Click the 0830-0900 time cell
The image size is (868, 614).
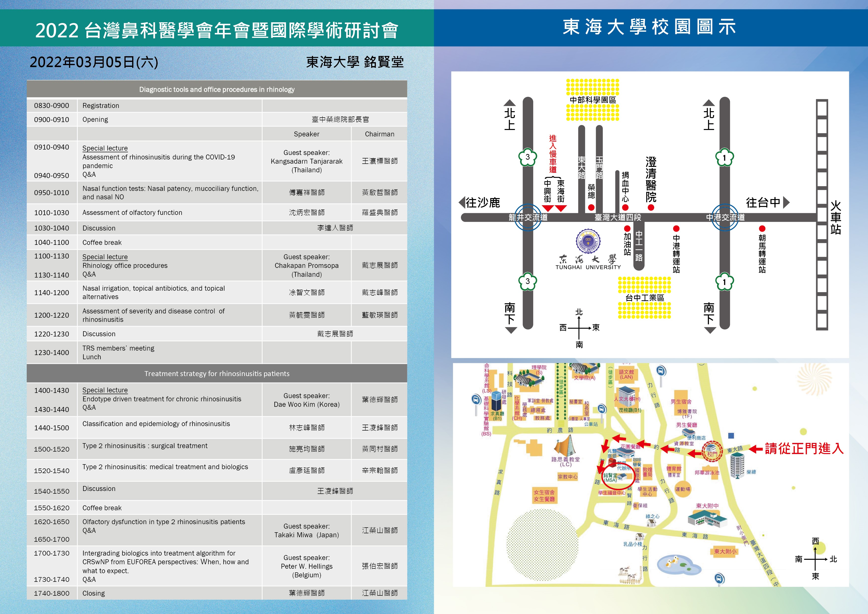(x=52, y=105)
